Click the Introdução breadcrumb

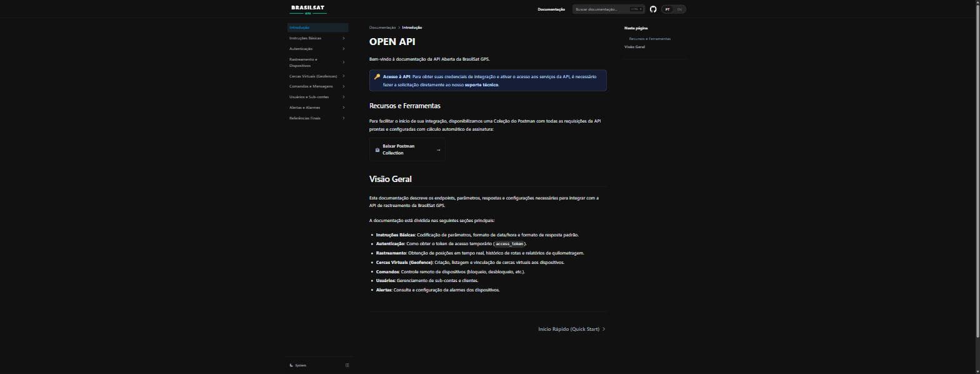412,28
